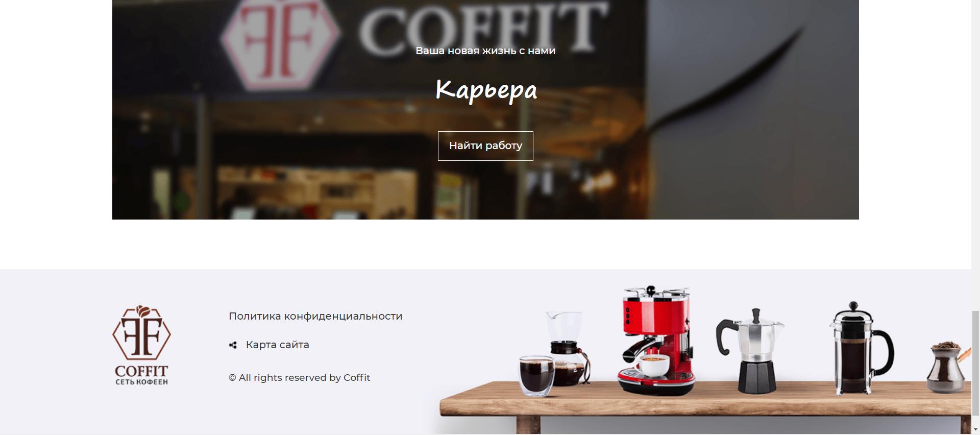Click the СЕТЬ КОФЕЕН caption under logo

(x=141, y=382)
